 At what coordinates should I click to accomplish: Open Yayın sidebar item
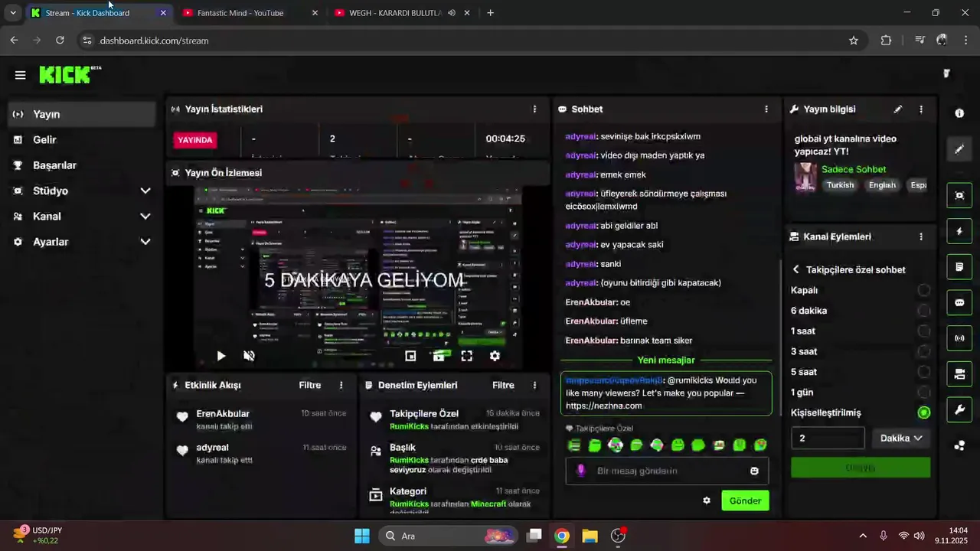[x=83, y=114]
